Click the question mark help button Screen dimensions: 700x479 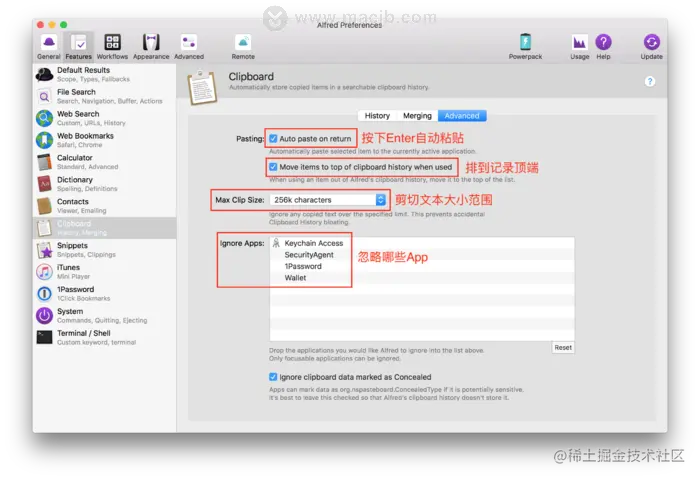click(650, 82)
